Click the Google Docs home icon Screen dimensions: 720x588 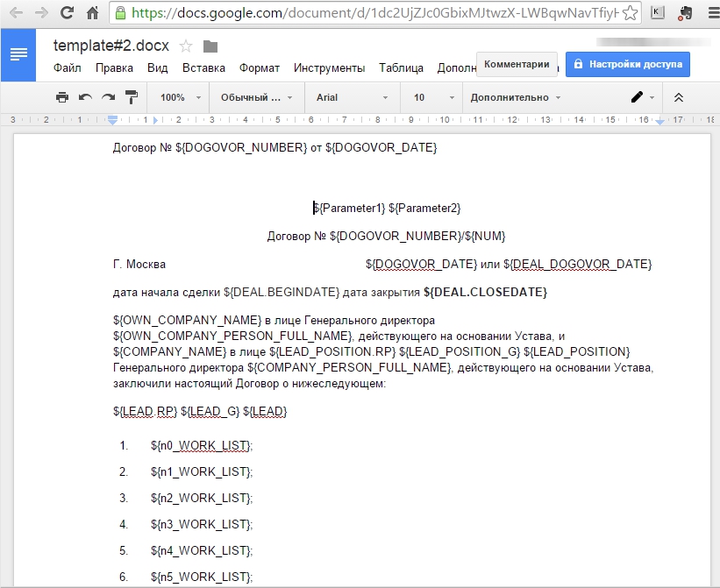click(18, 53)
